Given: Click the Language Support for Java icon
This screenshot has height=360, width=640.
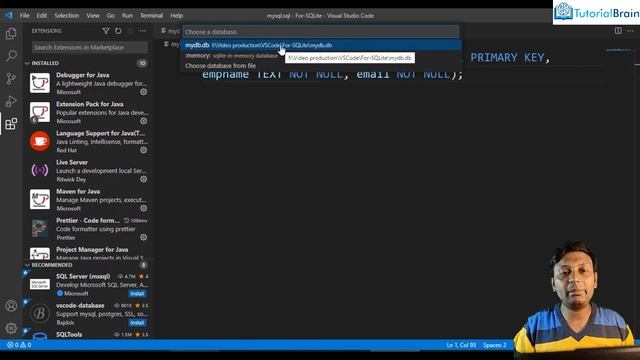Looking at the screenshot, I should pyautogui.click(x=40, y=141).
